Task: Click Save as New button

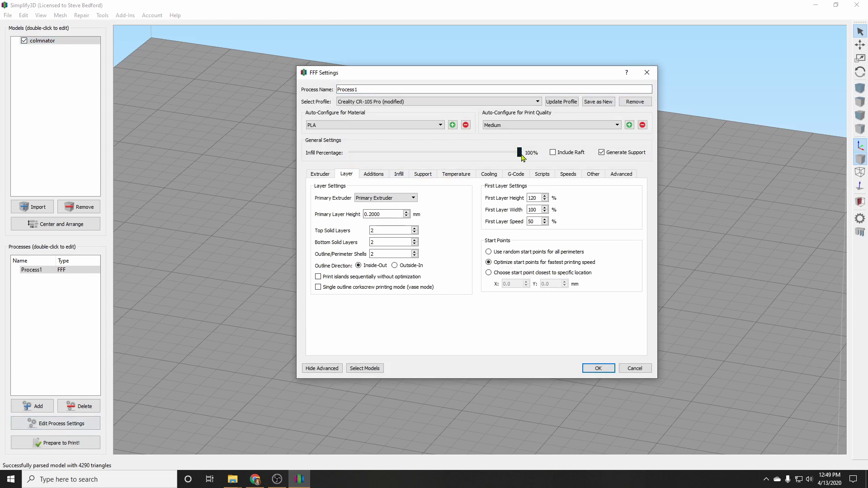Action: coord(598,102)
